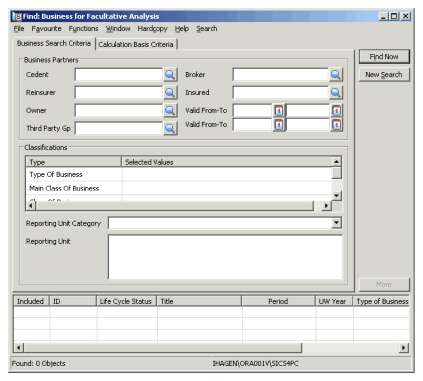The image size is (423, 381).
Task: Open calendar for first Valid To date
Action: [x=336, y=110]
